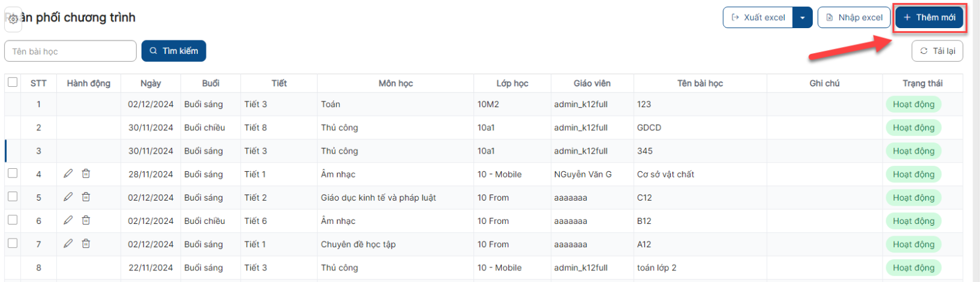The image size is (980, 282).
Task: Edit row 5 using the pencil icon
Action: coord(68,197)
